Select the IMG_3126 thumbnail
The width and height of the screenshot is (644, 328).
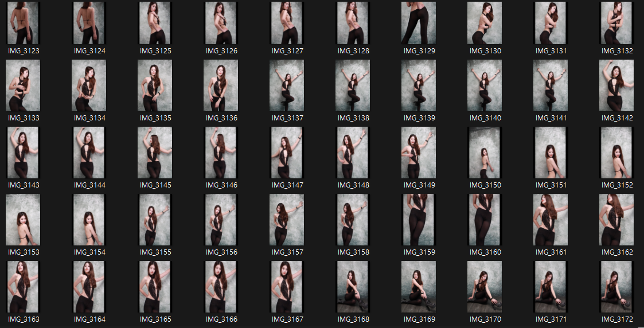[x=221, y=23]
